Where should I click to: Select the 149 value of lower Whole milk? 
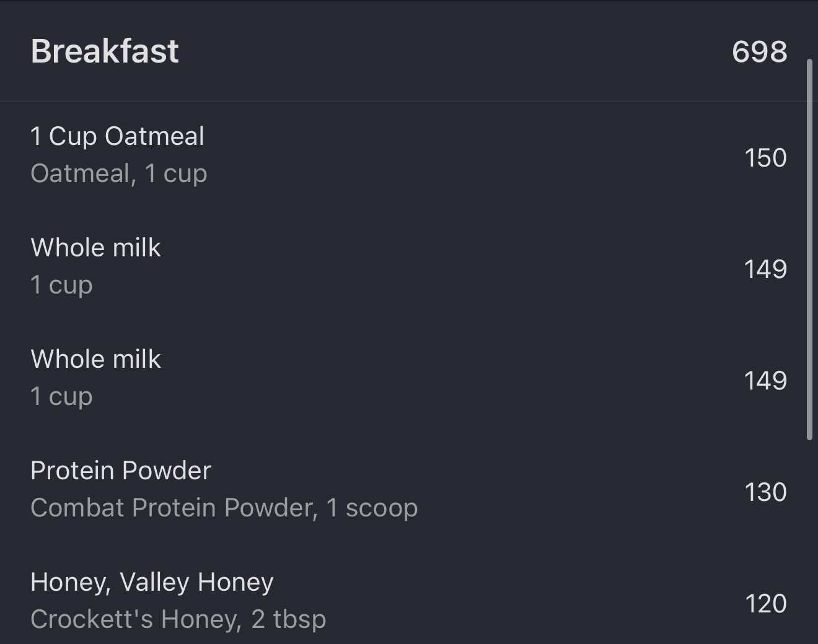(765, 381)
